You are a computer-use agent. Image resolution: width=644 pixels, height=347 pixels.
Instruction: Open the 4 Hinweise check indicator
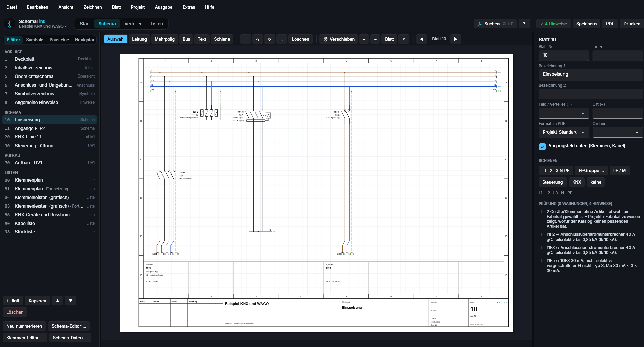point(553,24)
